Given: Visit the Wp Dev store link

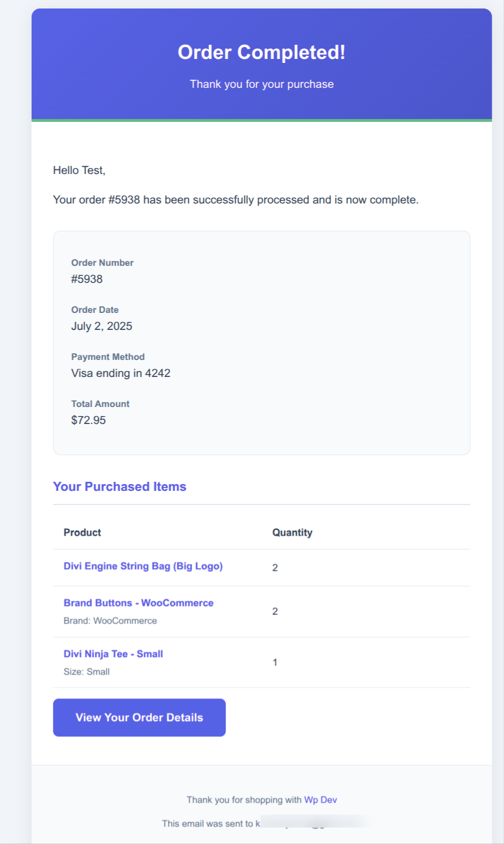Looking at the screenshot, I should pos(321,800).
